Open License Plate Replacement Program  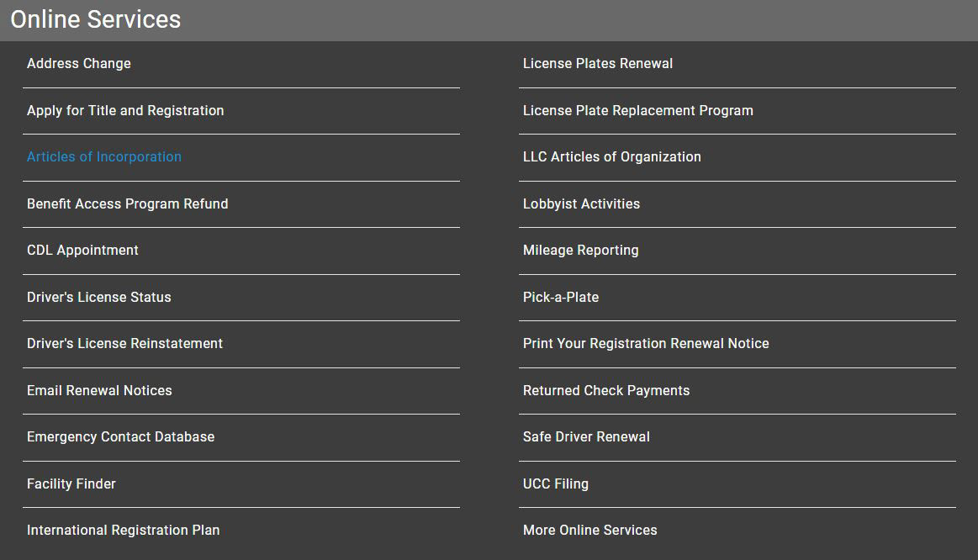[638, 111]
